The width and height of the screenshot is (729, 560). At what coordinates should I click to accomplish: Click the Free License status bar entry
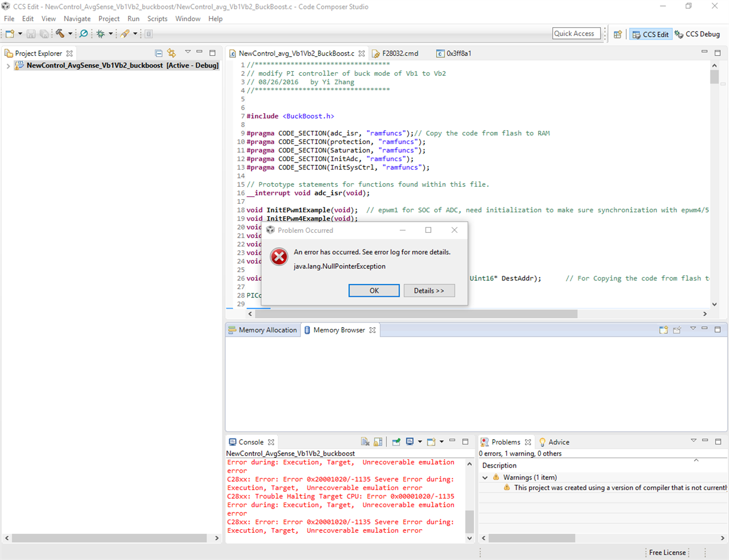pyautogui.click(x=667, y=552)
